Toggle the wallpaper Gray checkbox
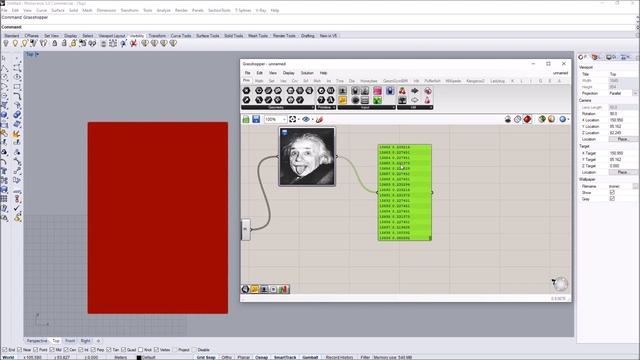640x360 pixels. point(612,199)
